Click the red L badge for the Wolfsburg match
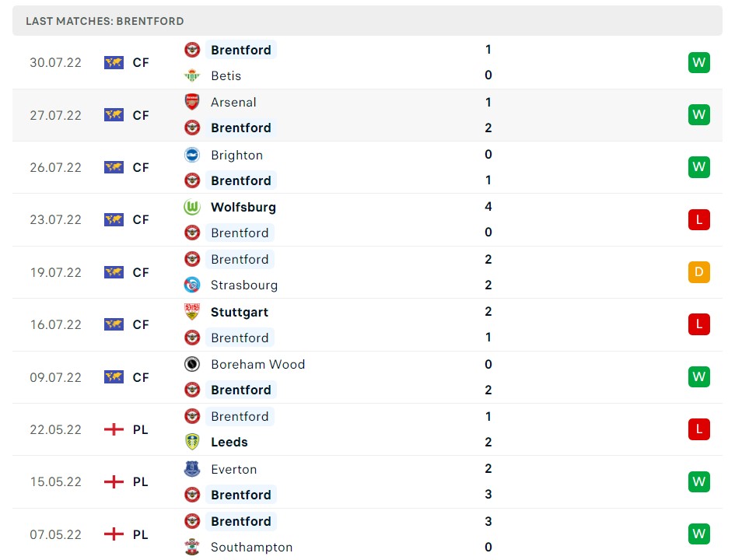This screenshot has width=735, height=560. point(698,219)
